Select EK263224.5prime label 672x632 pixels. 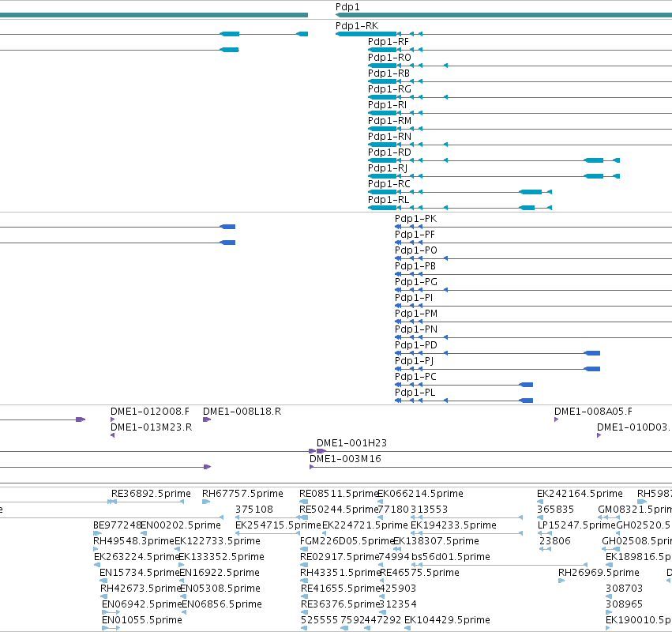(137, 556)
